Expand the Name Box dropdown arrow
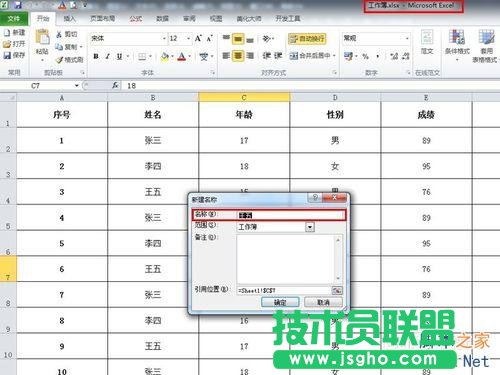Screen dimensions: 500x375 coord(77,86)
